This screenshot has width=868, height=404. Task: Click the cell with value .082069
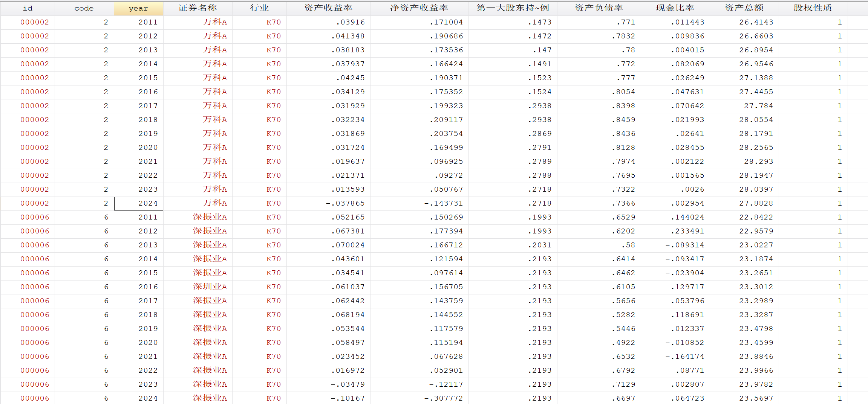point(675,64)
